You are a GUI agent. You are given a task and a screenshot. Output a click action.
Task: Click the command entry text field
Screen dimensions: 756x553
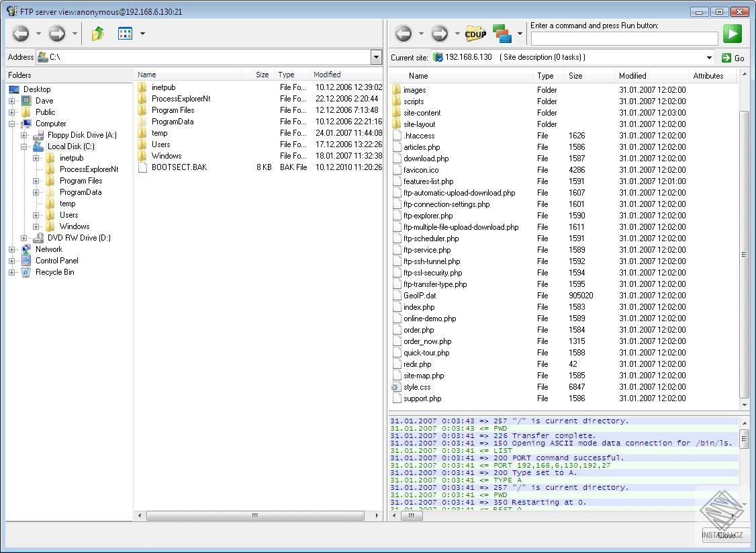click(x=624, y=39)
